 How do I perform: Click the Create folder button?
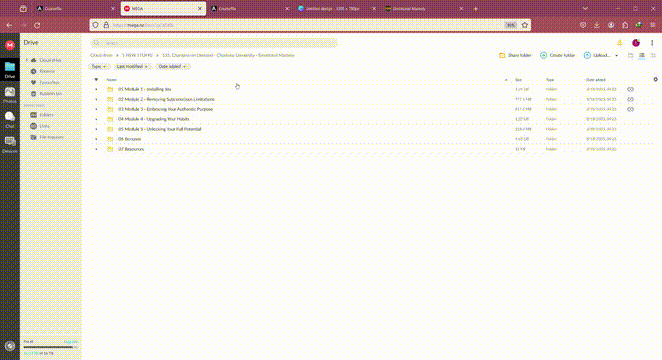(558, 55)
